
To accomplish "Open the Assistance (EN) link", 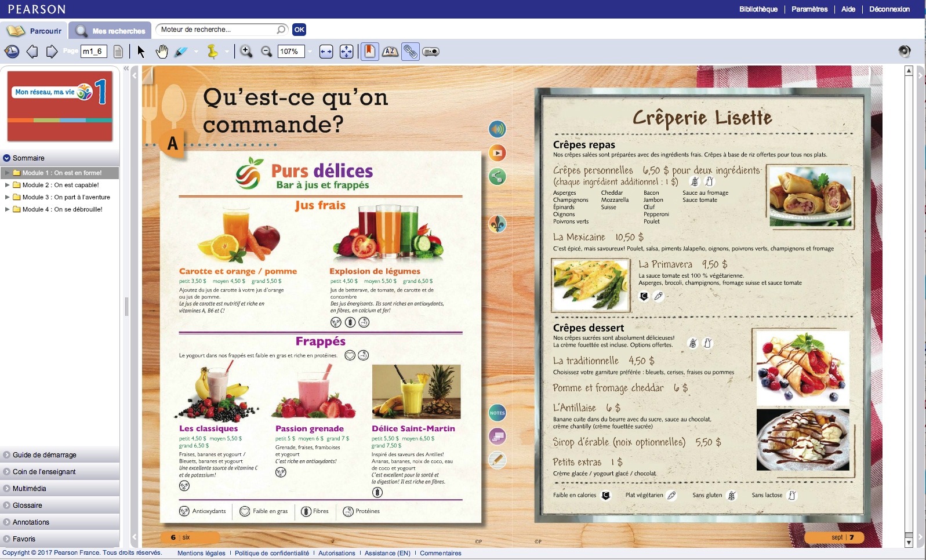I will click(x=387, y=553).
